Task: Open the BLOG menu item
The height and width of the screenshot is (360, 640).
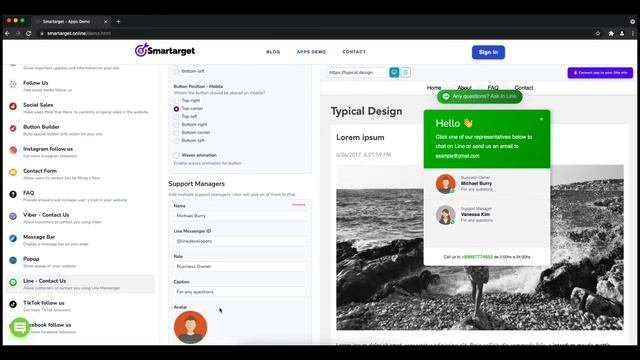Action: (273, 52)
